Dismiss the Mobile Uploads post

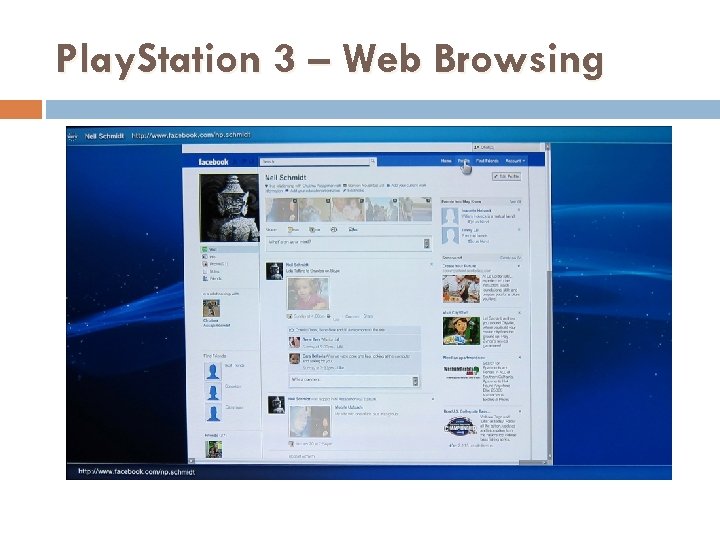coord(433,399)
